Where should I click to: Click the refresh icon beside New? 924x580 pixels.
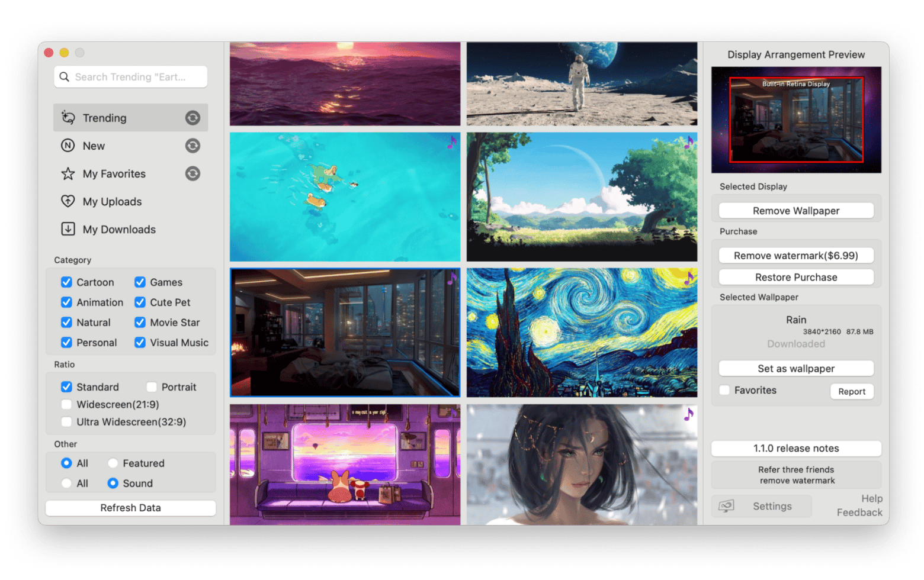coord(192,146)
